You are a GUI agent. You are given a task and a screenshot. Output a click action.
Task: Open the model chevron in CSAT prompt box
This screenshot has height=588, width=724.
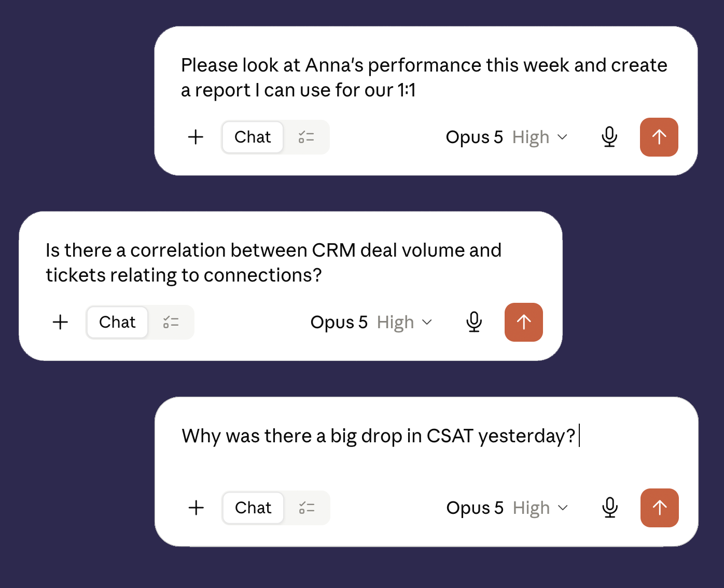[x=563, y=508]
